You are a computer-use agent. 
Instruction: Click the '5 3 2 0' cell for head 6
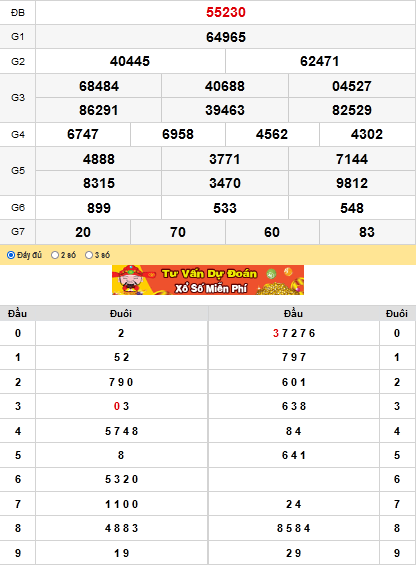click(121, 479)
